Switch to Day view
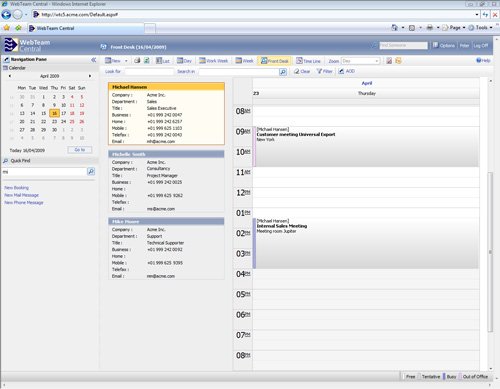This screenshot has width=500, height=389. (x=184, y=61)
